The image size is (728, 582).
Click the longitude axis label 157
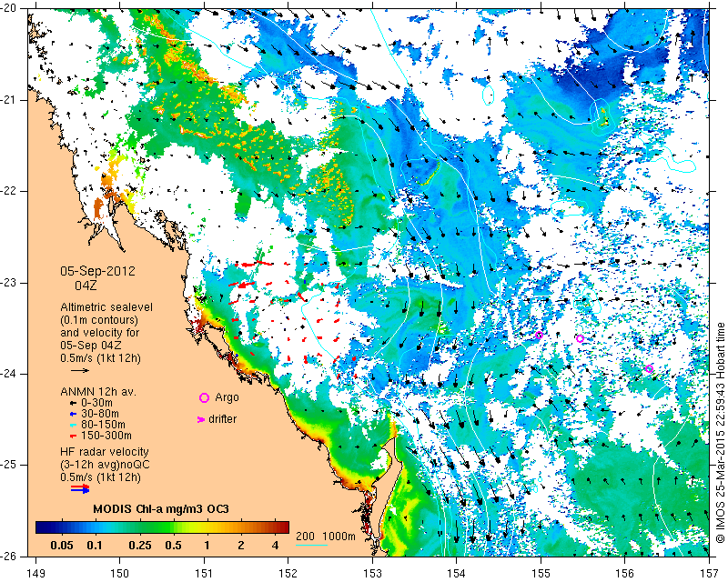tap(710, 574)
